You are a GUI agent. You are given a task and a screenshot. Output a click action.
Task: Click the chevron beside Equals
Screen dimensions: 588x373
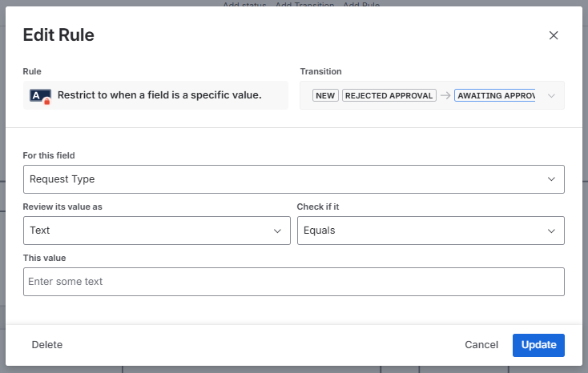[x=551, y=231]
